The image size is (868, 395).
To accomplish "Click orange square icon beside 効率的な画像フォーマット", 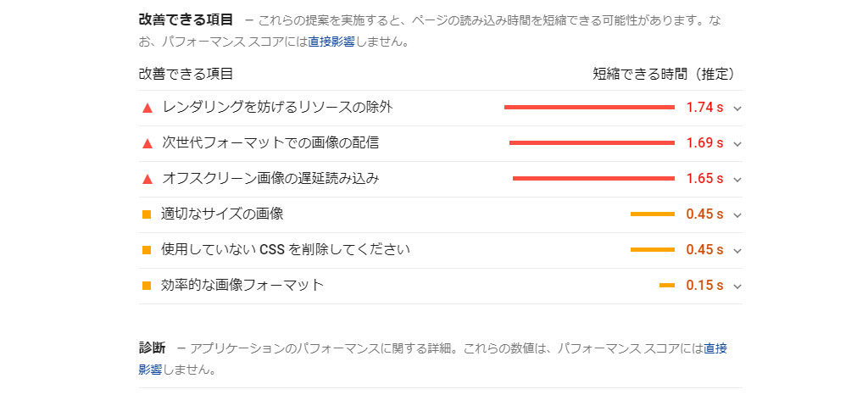I will 147,286.
